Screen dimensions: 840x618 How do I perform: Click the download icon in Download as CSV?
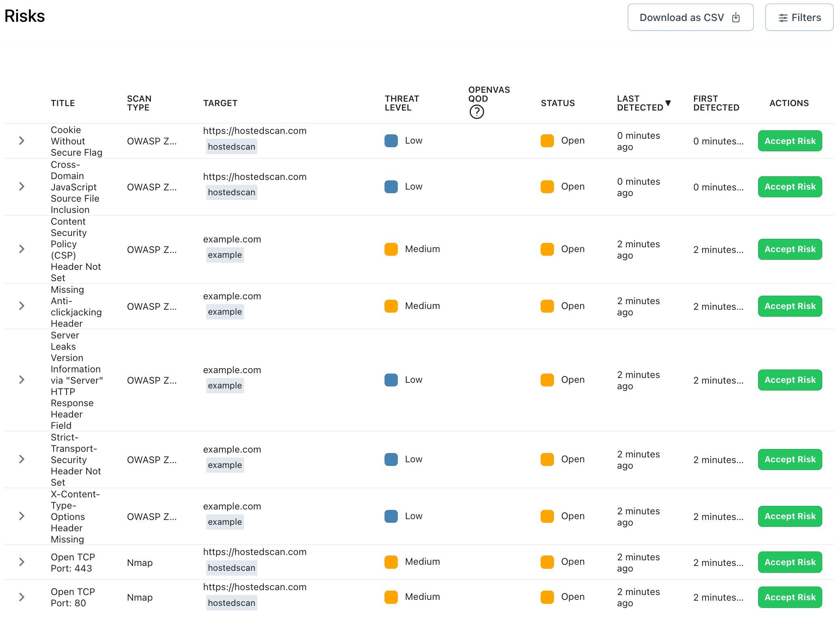point(736,17)
